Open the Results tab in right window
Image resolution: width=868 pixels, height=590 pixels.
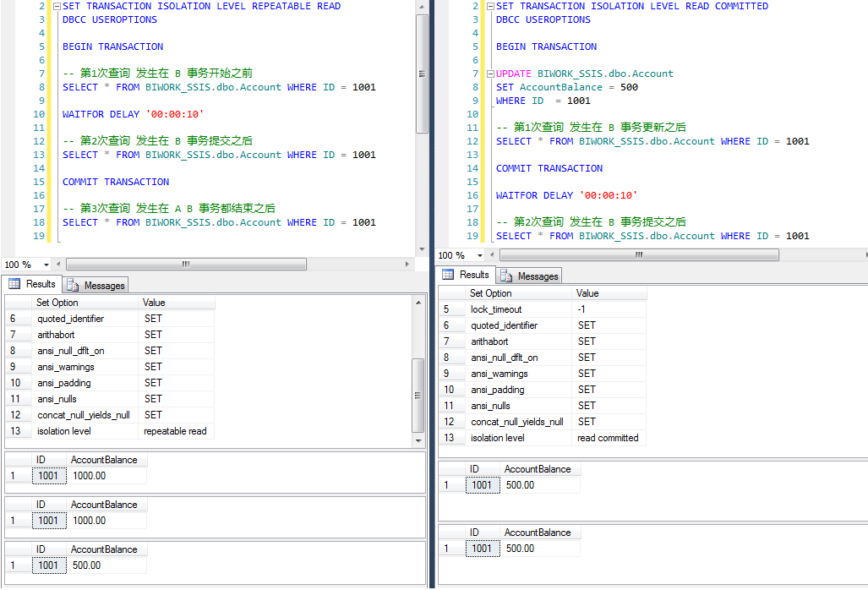pos(466,275)
